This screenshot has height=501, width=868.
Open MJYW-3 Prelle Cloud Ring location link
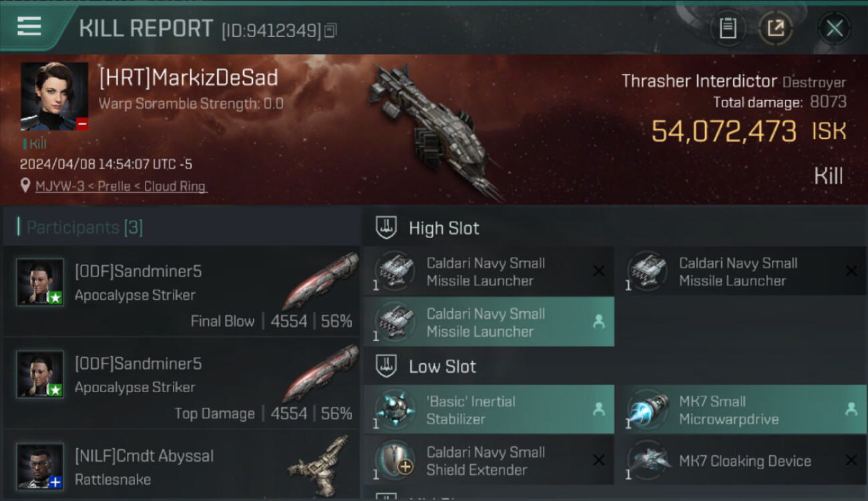tap(121, 186)
